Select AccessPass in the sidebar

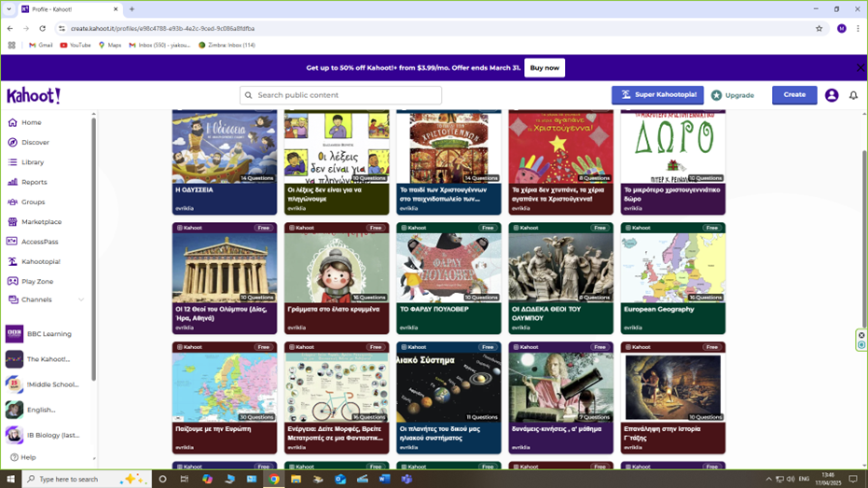point(39,242)
